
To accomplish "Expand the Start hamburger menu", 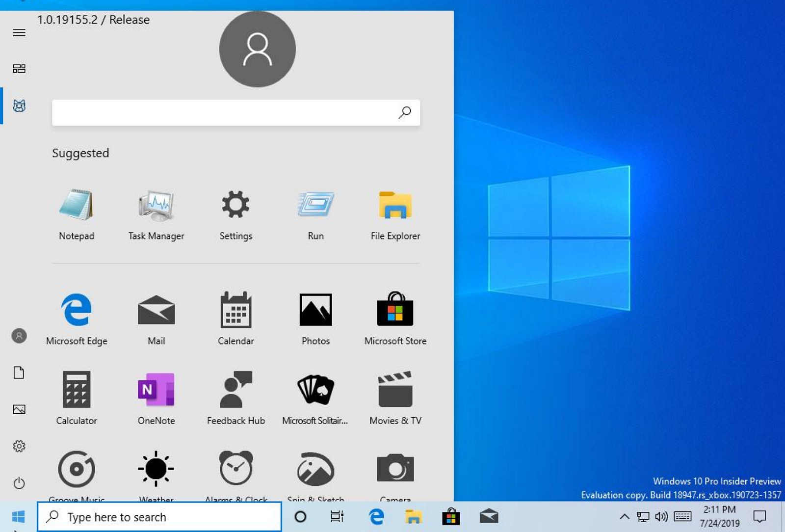I will (x=19, y=32).
